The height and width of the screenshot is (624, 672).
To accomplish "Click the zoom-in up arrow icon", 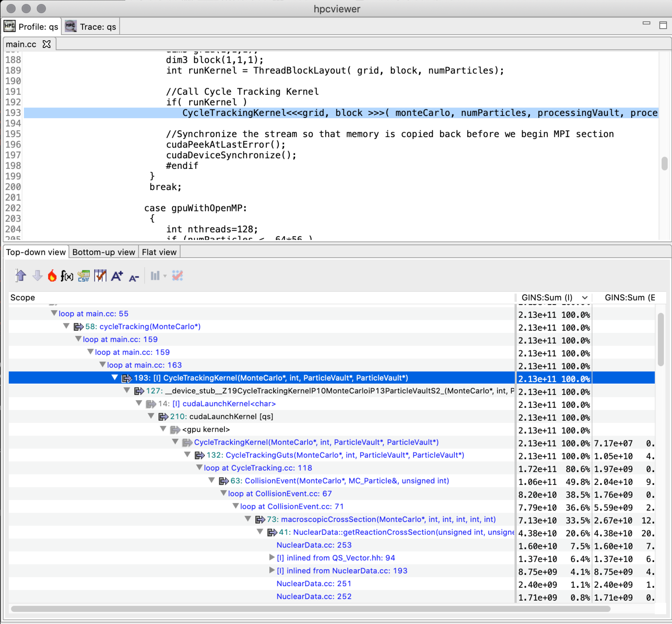I will pos(21,276).
